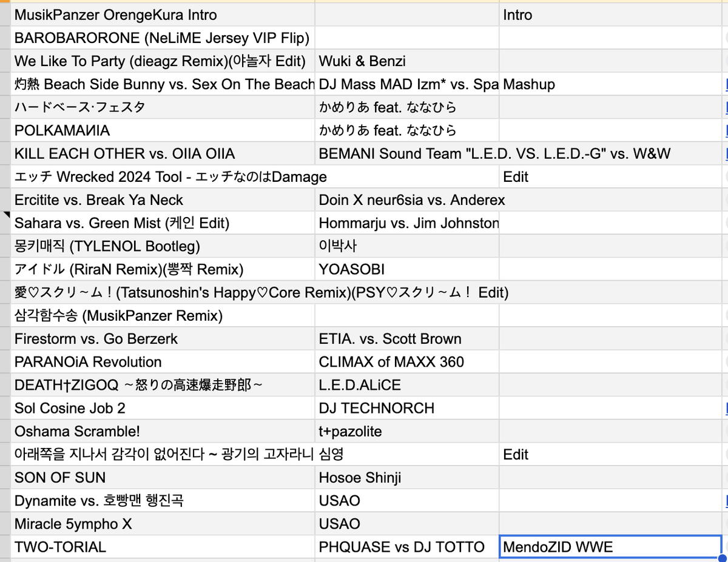
Task: Click the 'Sahara vs. Green Mist (케인 Edit)' cell
Action: (163, 223)
